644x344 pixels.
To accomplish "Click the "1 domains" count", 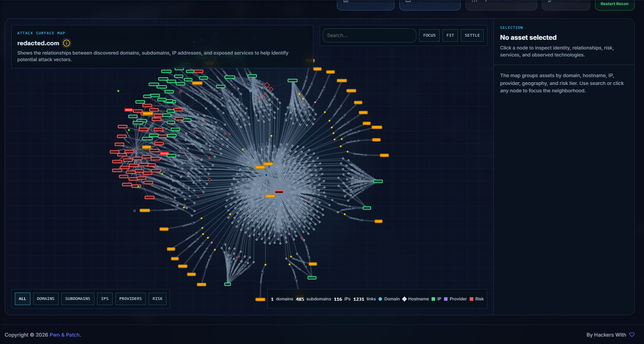I will pyautogui.click(x=282, y=299).
